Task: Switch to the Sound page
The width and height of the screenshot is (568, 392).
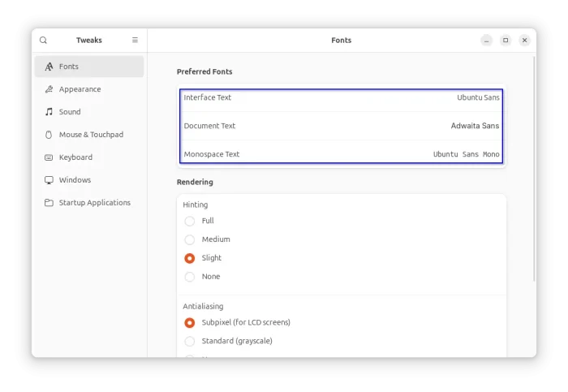Action: pyautogui.click(x=89, y=111)
